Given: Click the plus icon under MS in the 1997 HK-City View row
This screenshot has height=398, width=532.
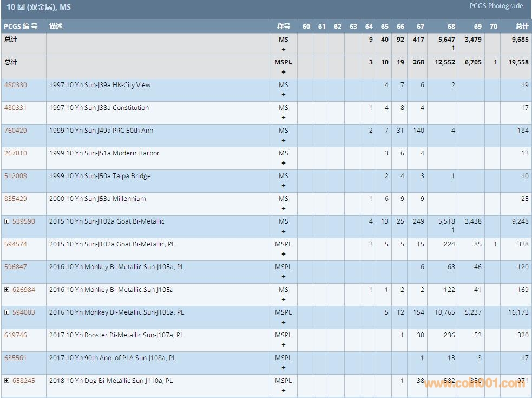Looking at the screenshot, I should tap(284, 95).
